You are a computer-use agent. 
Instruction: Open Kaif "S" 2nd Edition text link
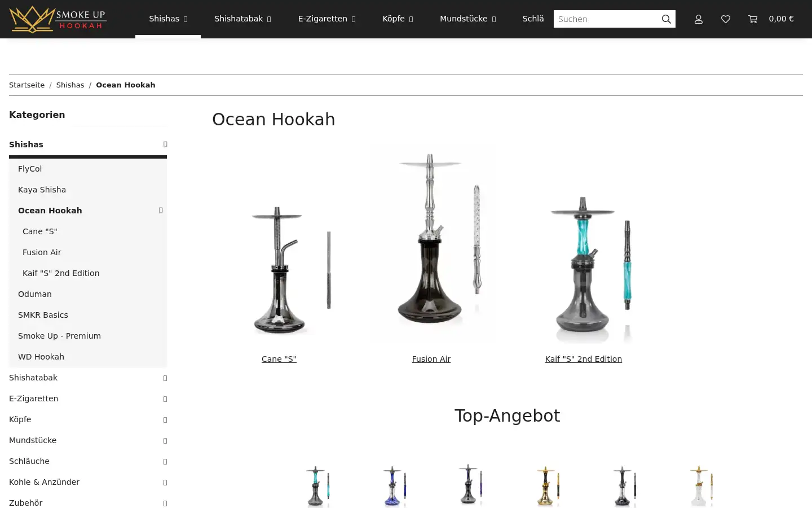point(584,359)
